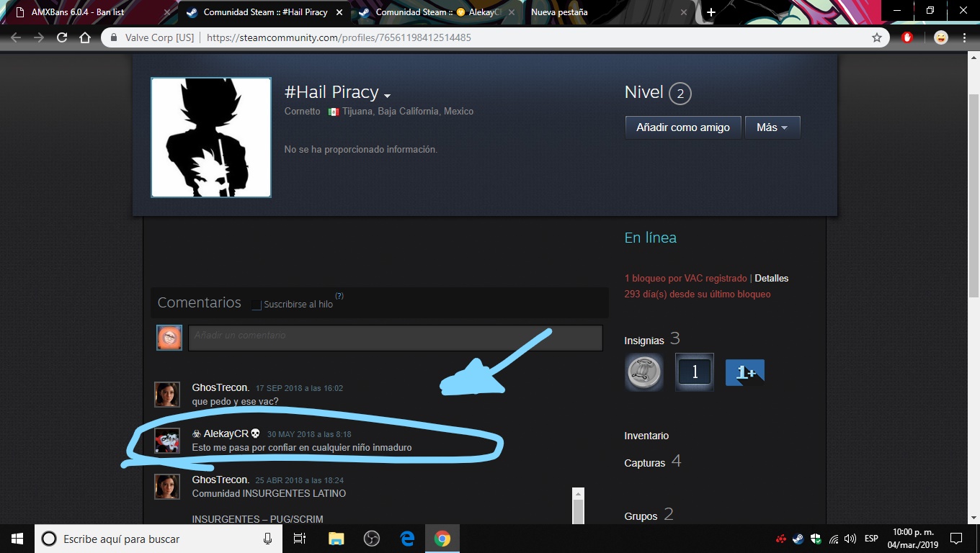Open the Chrome three-dot menu
Screen dimensions: 980x553
pyautogui.click(x=964, y=37)
